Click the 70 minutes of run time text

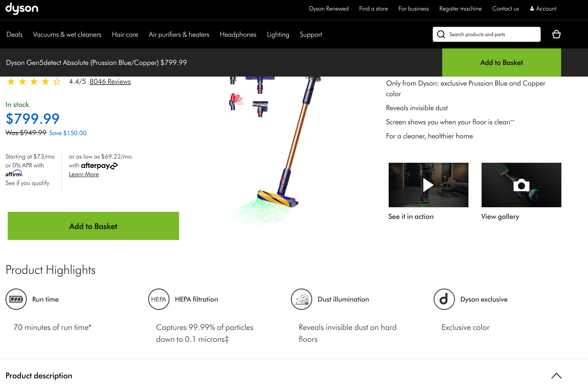52,327
